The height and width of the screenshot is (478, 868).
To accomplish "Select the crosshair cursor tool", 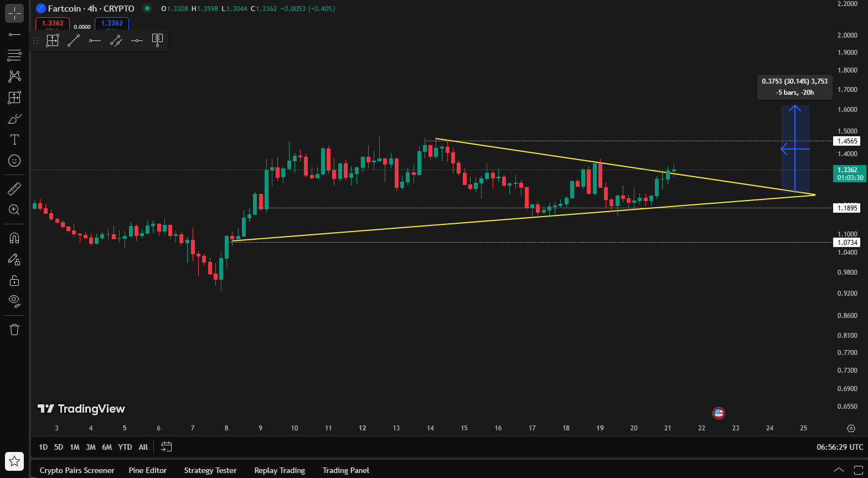I will pyautogui.click(x=14, y=13).
